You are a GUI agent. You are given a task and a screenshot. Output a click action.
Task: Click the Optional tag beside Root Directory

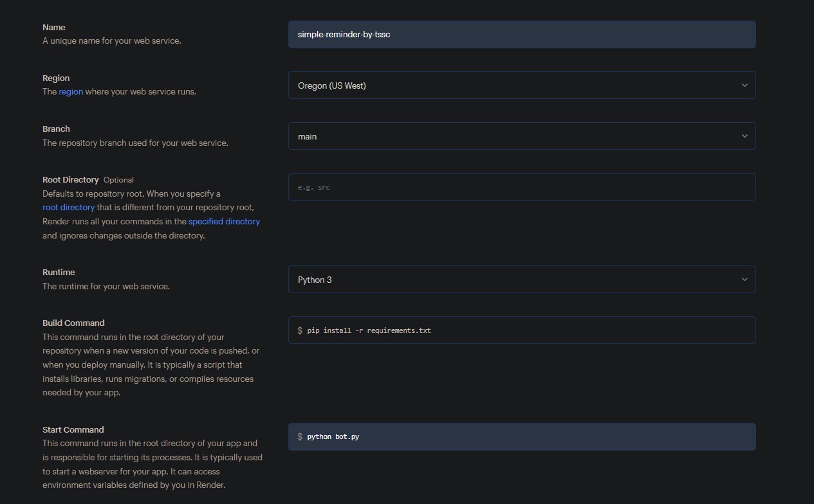pos(118,180)
